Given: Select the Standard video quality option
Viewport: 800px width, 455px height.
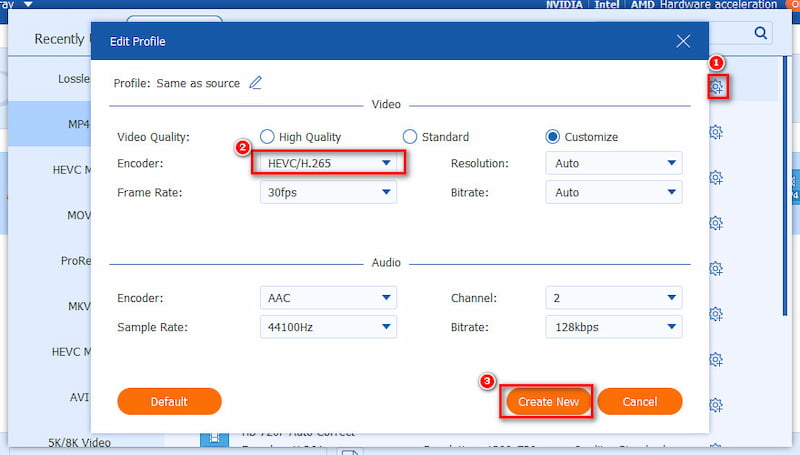Looking at the screenshot, I should click(x=410, y=137).
